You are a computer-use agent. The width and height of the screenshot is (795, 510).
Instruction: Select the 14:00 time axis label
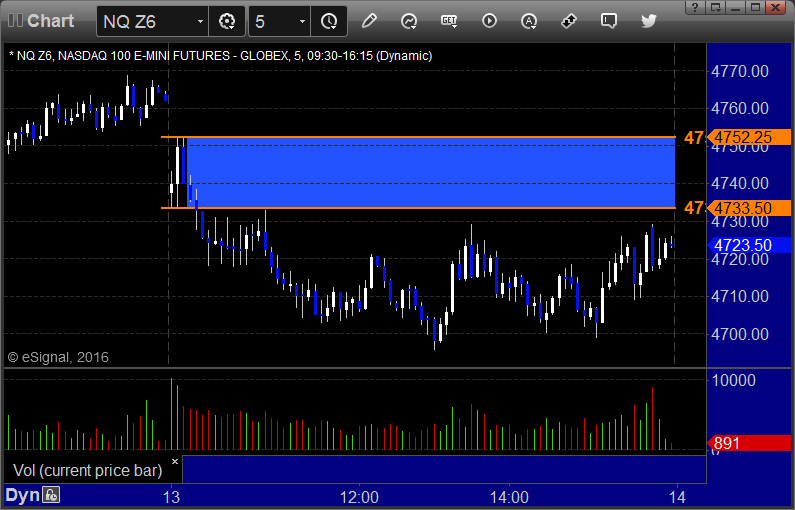pyautogui.click(x=509, y=497)
